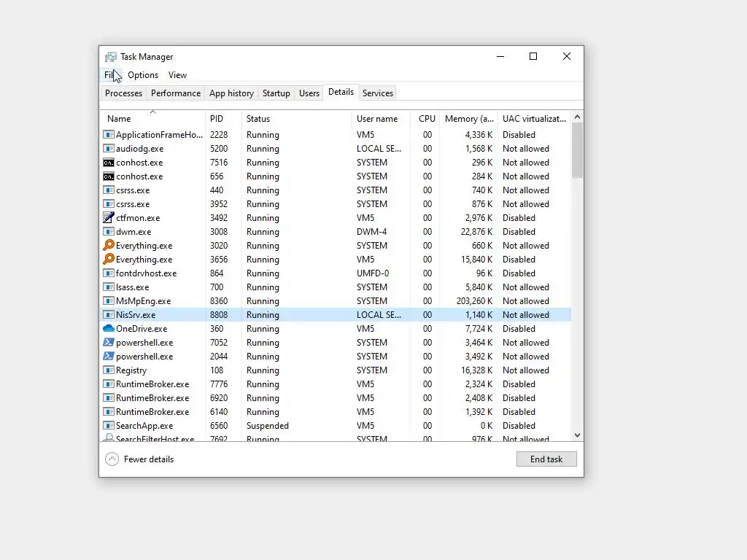This screenshot has height=560, width=747.
Task: Sort by the Memory column header
Action: coord(469,119)
